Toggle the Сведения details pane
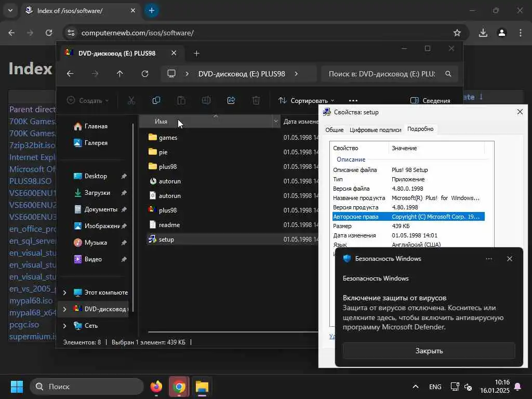Screen dimensions: 532x399 click(430, 101)
